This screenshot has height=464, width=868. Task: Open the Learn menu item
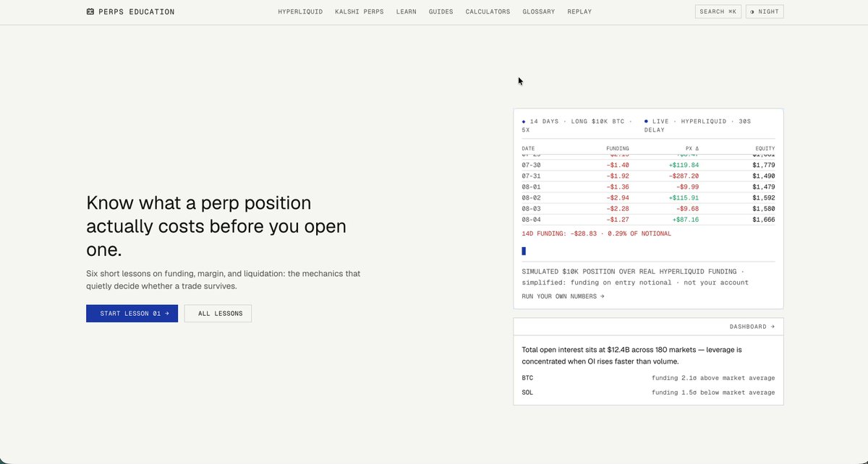(407, 12)
